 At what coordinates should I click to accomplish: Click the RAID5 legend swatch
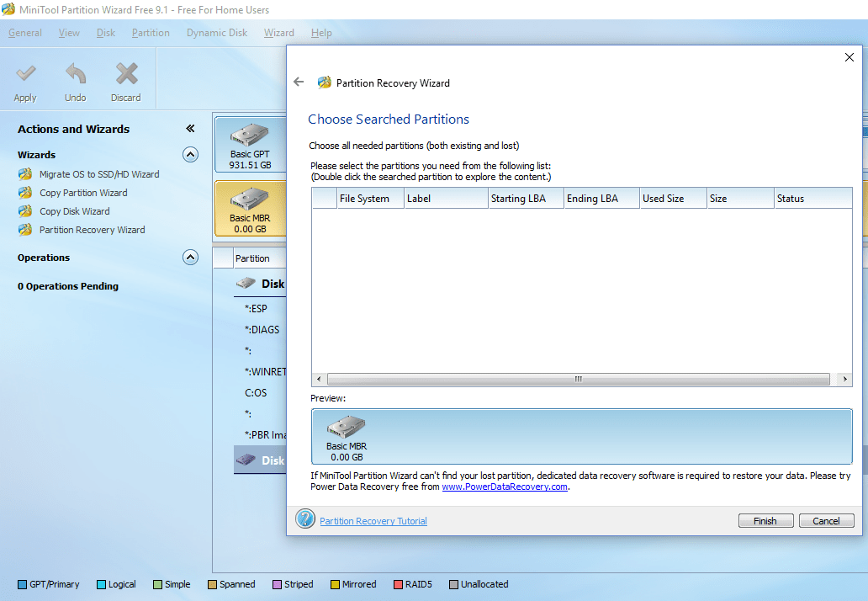pyautogui.click(x=398, y=584)
